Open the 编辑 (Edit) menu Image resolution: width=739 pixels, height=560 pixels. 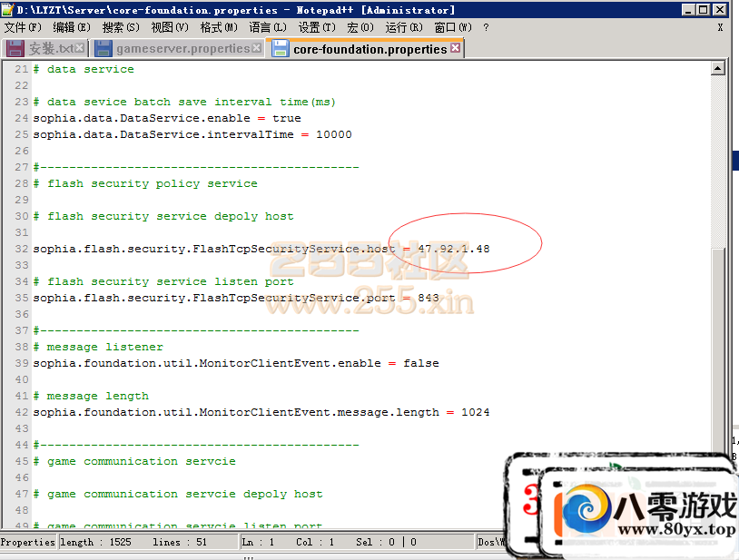pos(69,26)
